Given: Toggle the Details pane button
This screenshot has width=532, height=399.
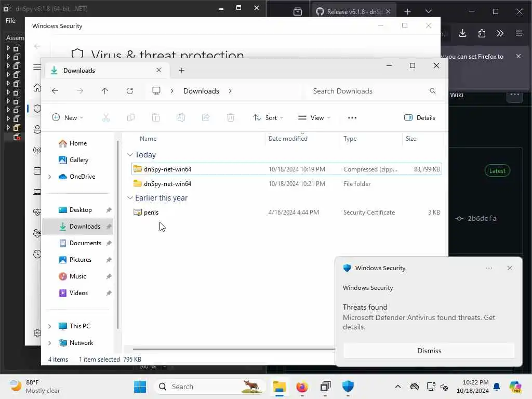Looking at the screenshot, I should (x=420, y=118).
